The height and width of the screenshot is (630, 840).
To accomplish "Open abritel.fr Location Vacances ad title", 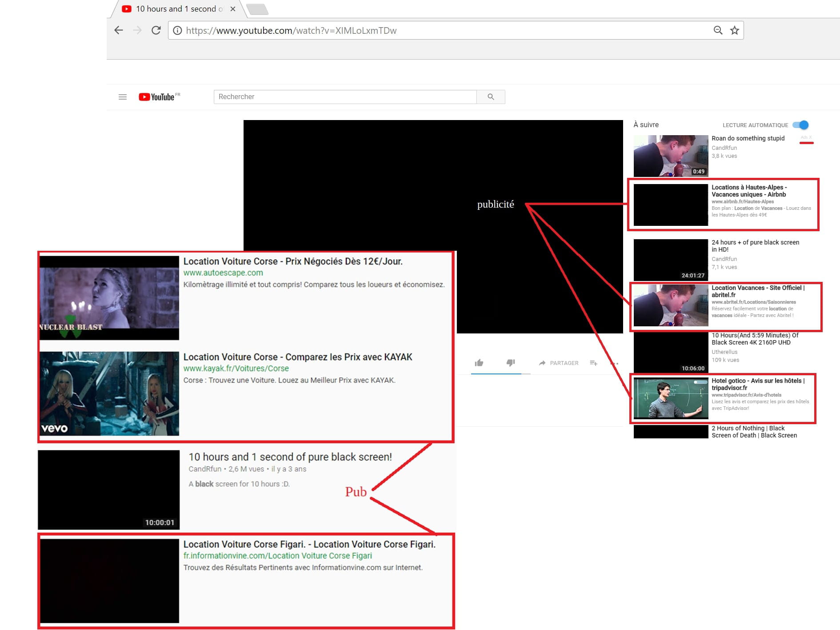I will (x=758, y=291).
